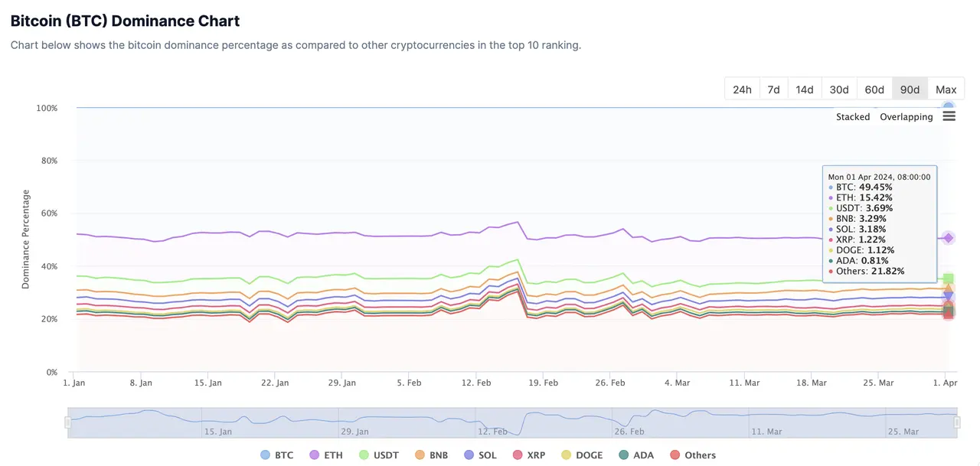Click the tooltip showing Apr 2024 dominance values
The height and width of the screenshot is (466, 980).
(x=879, y=223)
